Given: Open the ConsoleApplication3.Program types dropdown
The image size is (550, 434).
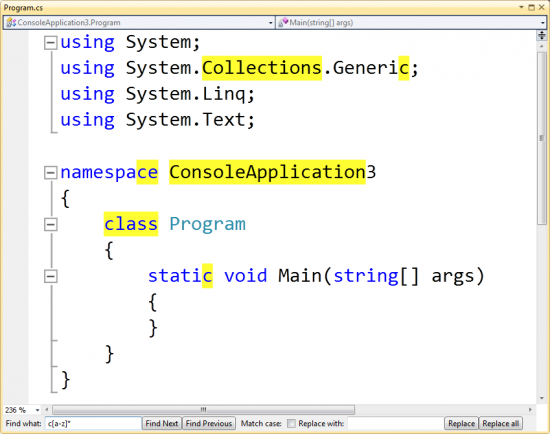Looking at the screenshot, I should pyautogui.click(x=270, y=23).
